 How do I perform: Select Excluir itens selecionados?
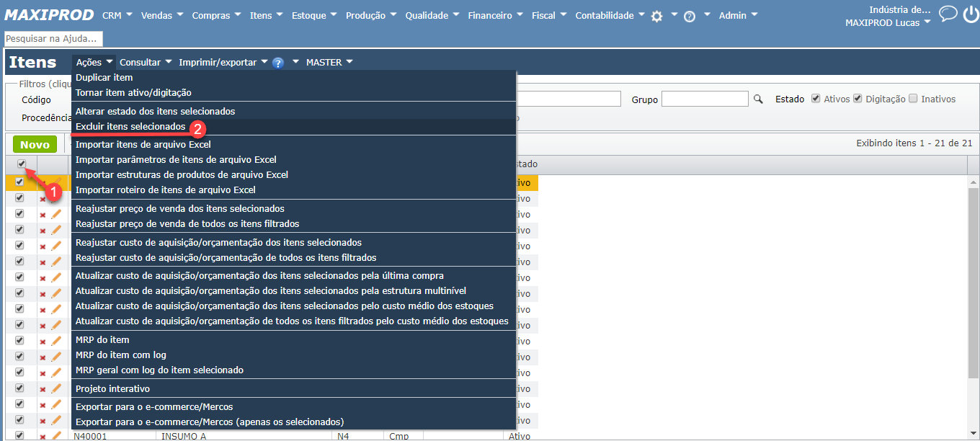[x=294, y=127]
